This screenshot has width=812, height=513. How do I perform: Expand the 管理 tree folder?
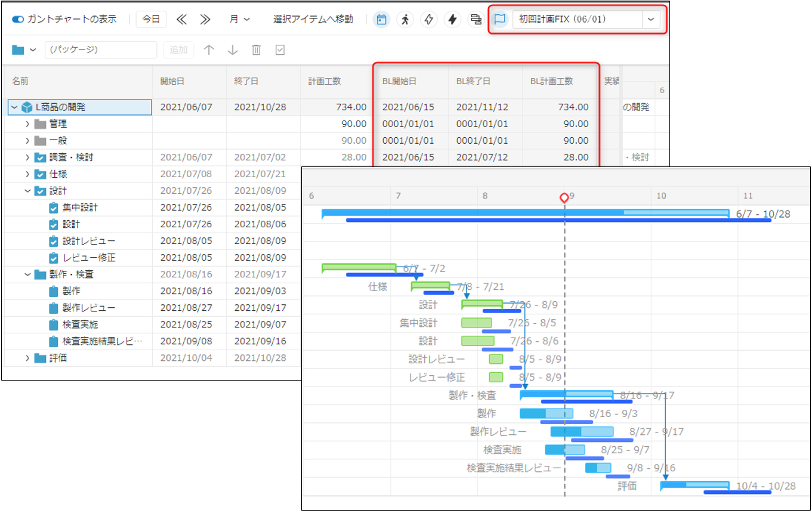pos(27,124)
